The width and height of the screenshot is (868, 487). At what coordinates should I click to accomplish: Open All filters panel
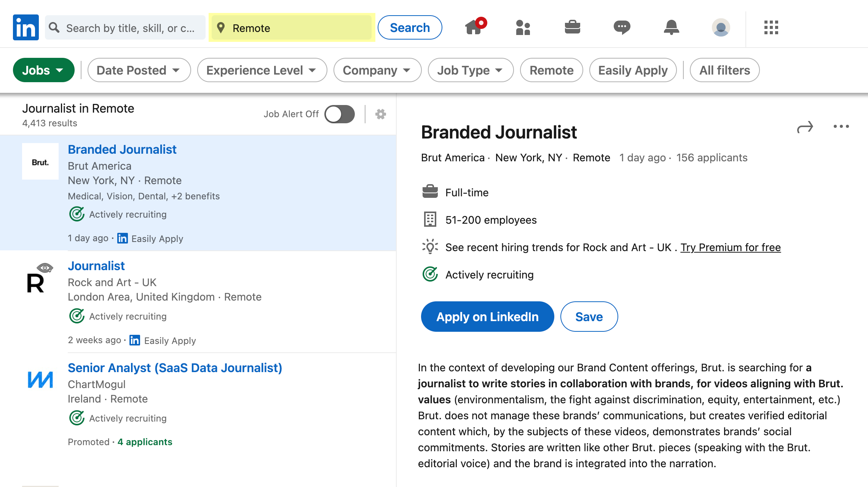tap(724, 70)
